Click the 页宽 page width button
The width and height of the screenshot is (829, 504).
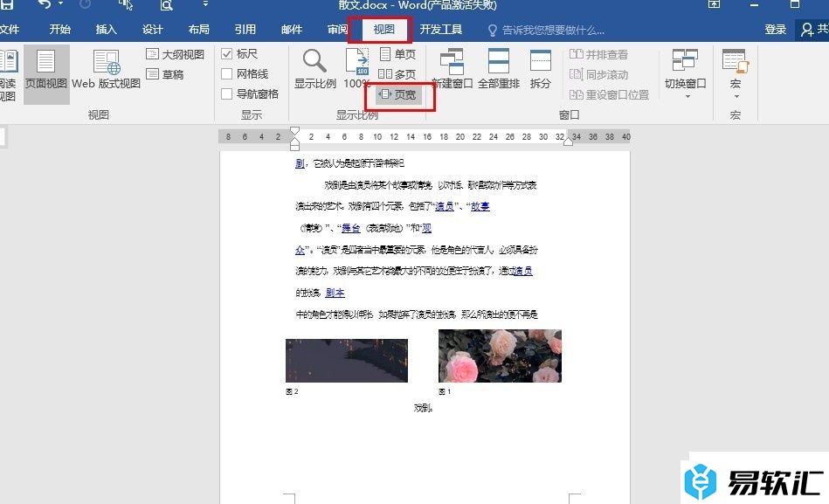399,94
